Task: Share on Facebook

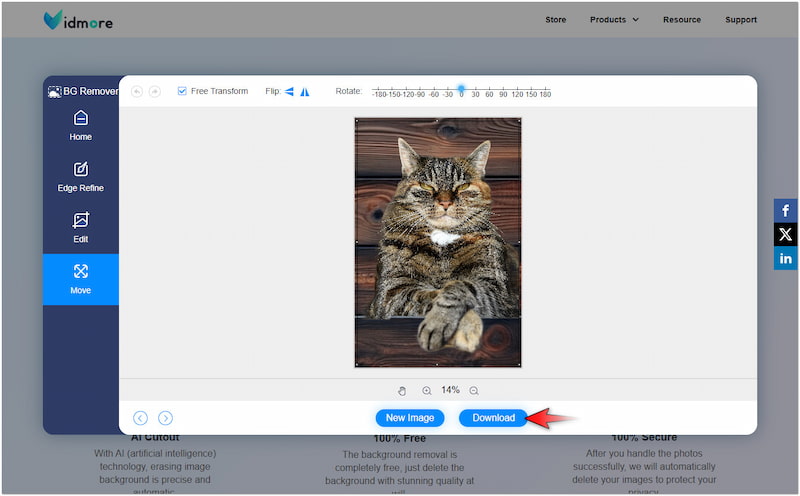Action: click(x=785, y=210)
